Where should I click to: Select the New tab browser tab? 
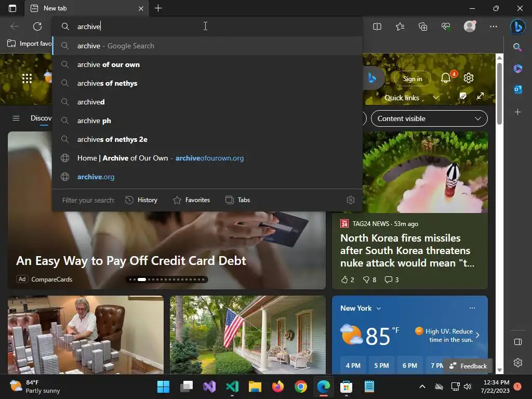pos(87,8)
